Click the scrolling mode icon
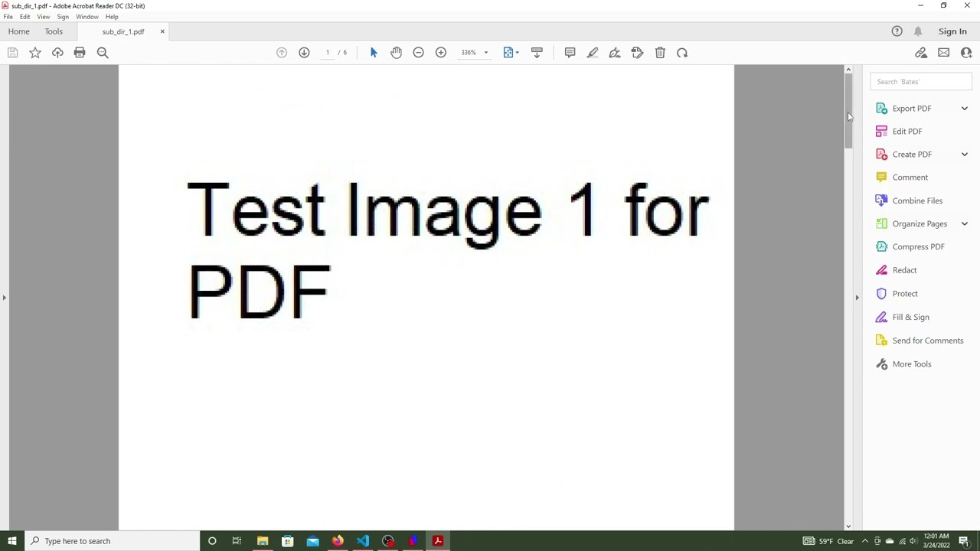 click(537, 53)
